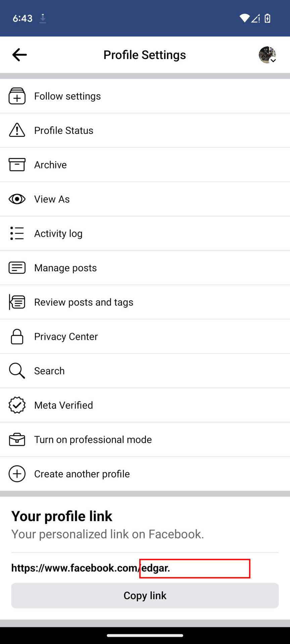This screenshot has width=290, height=644.
Task: Tap the Profile Status warning icon
Action: [x=17, y=130]
